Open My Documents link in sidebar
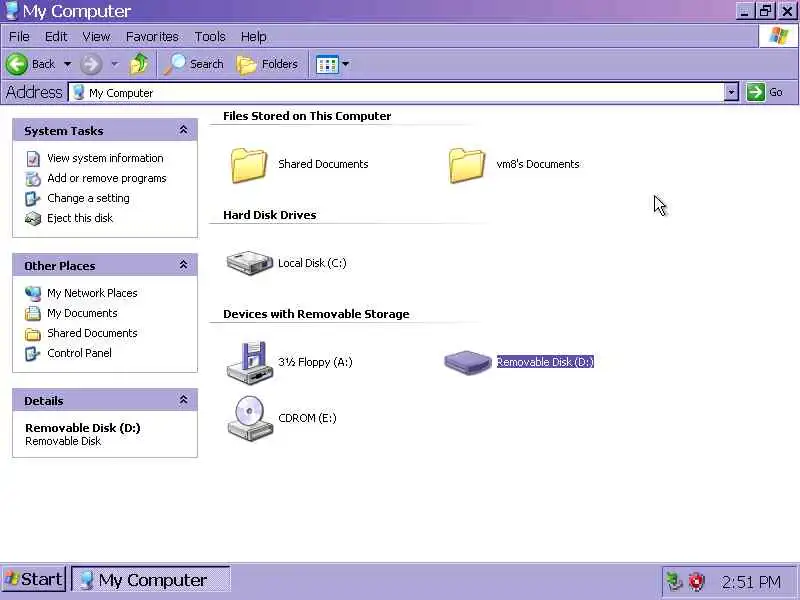 tap(82, 313)
